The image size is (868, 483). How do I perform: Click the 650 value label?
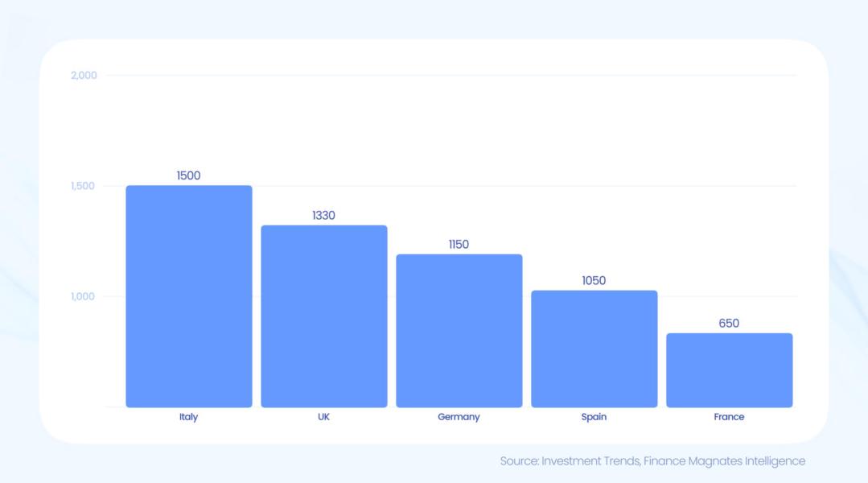[x=730, y=324]
